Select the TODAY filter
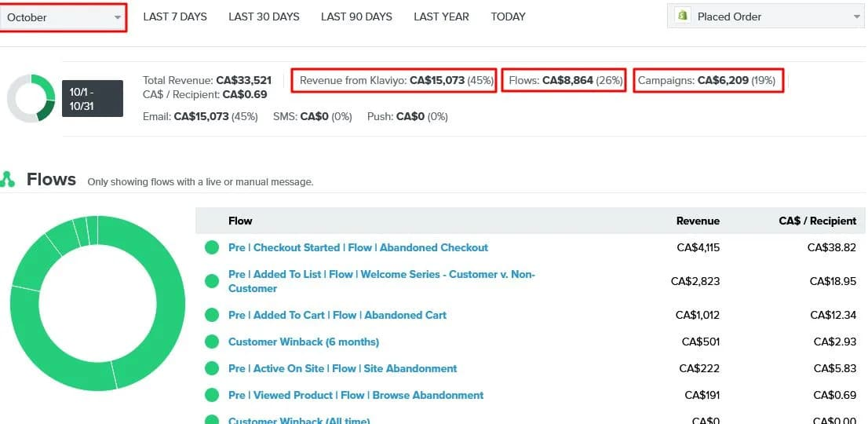This screenshot has width=868, height=424. click(509, 16)
